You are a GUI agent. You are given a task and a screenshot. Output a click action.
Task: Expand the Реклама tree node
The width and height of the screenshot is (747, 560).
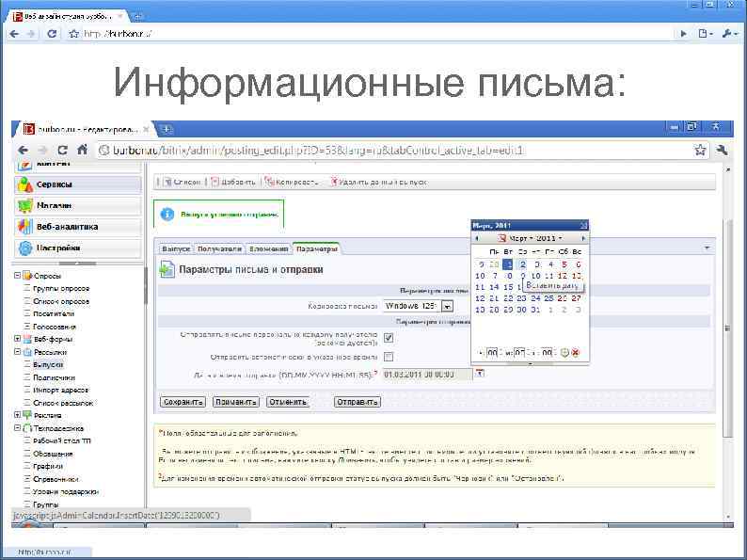17,415
